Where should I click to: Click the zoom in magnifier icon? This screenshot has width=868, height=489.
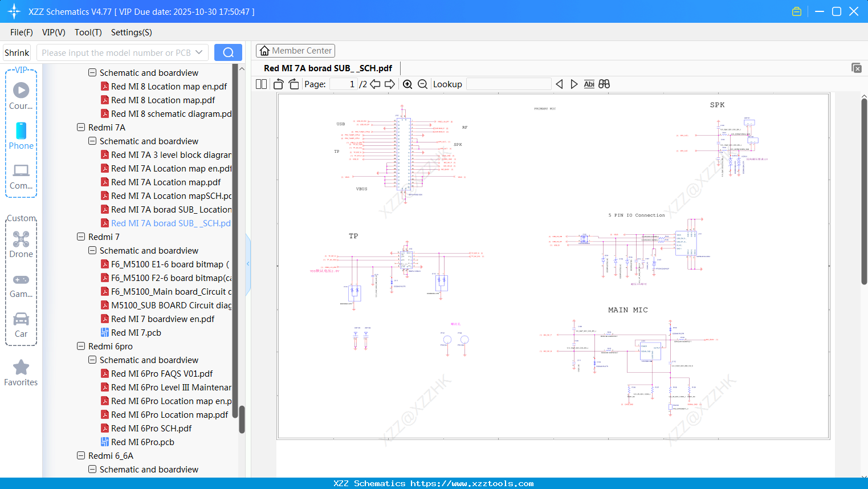(407, 84)
